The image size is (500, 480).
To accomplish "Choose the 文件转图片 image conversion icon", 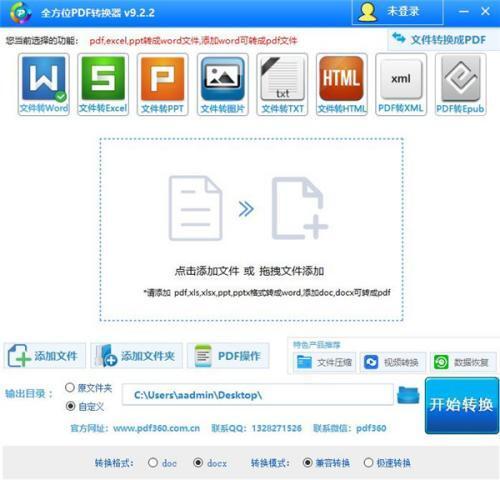I will point(223,84).
